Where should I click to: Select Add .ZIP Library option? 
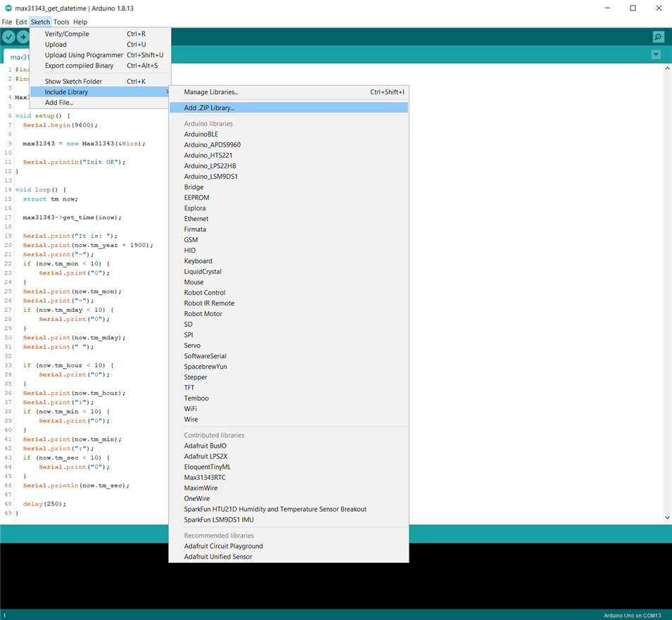click(x=209, y=108)
